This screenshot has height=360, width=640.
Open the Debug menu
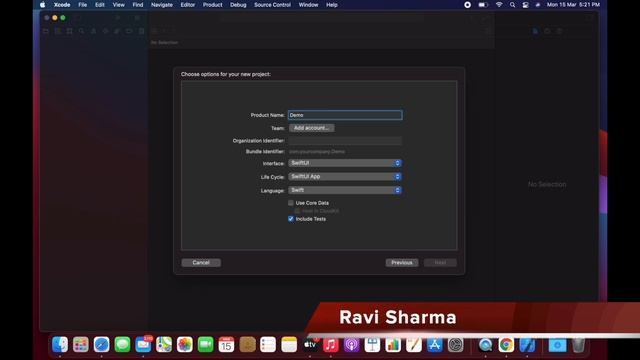tap(238, 5)
